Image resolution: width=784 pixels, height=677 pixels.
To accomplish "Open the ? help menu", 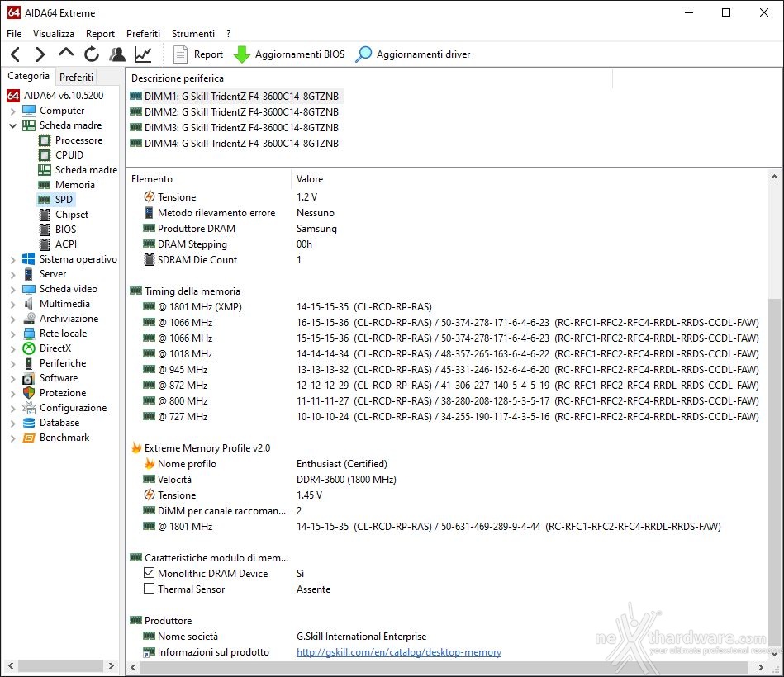I will pyautogui.click(x=229, y=34).
